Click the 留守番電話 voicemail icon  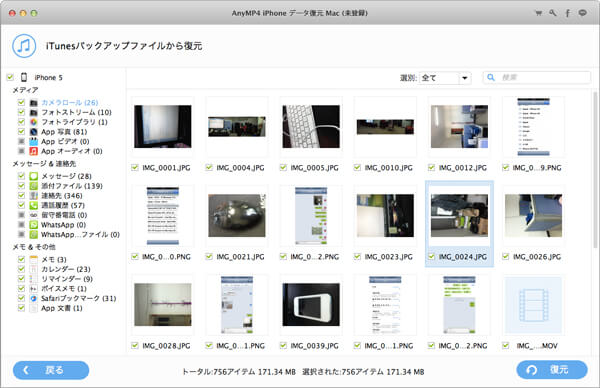click(x=34, y=215)
